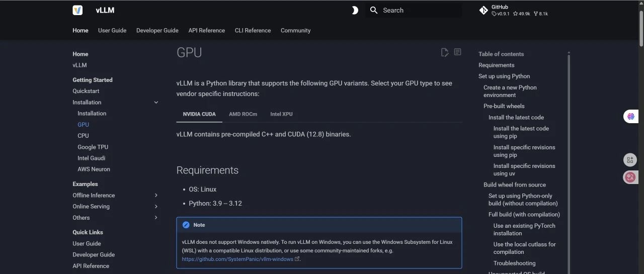Select the Intel XPU tab
644x274 pixels.
point(281,114)
